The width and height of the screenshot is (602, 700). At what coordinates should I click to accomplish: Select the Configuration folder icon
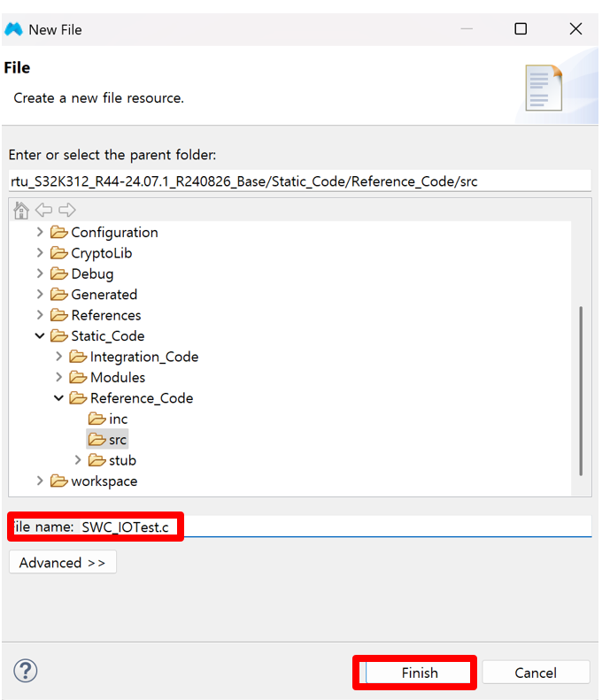click(x=59, y=232)
